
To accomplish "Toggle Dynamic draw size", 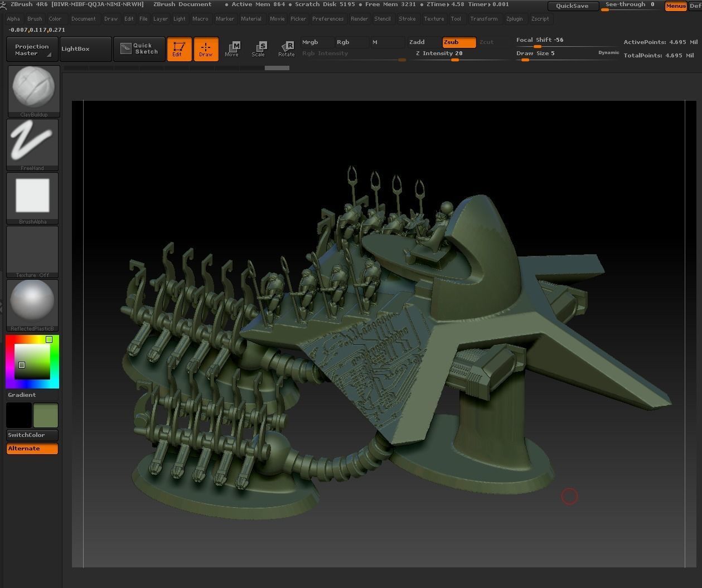I will (x=608, y=53).
